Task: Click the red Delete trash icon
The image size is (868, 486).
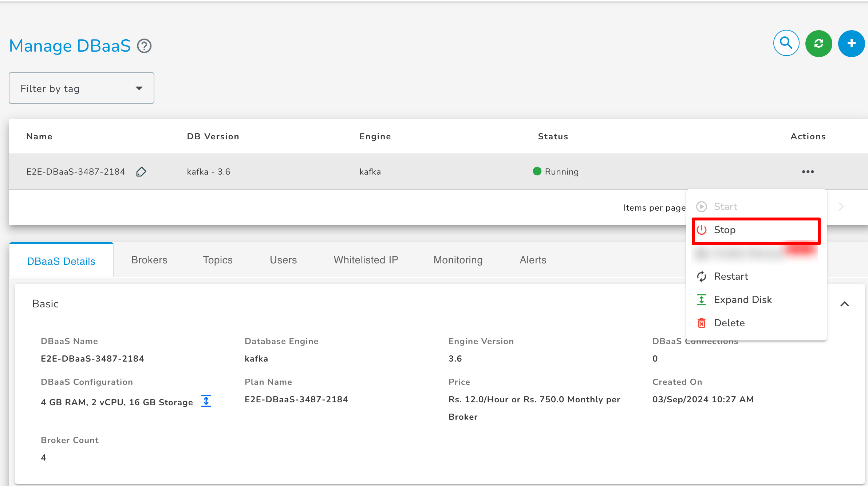Action: [702, 323]
